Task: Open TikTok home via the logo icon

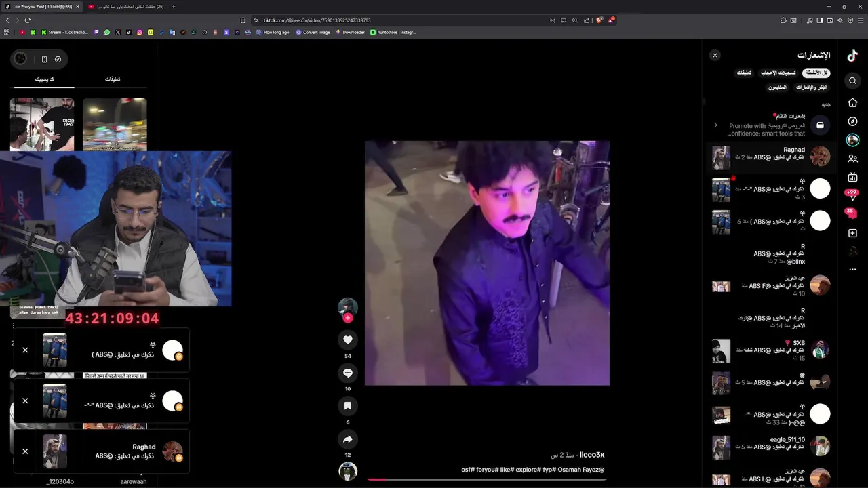Action: [852, 56]
